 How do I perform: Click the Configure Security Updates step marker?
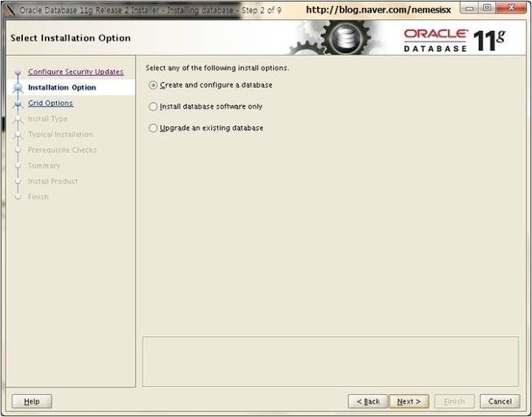pos(18,72)
